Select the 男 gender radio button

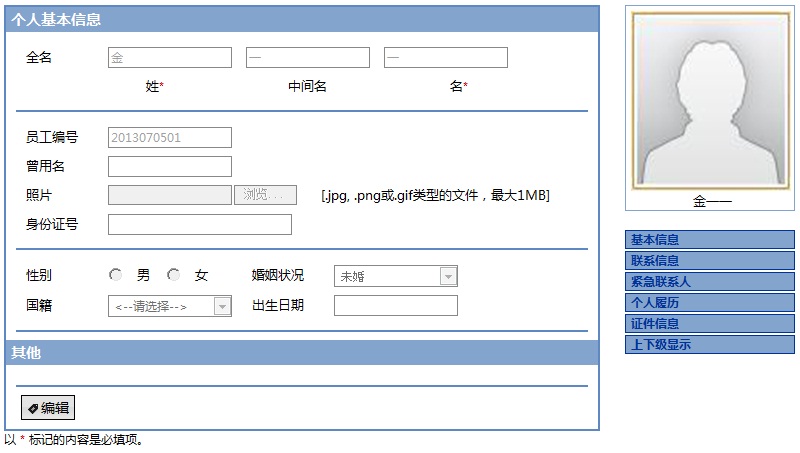click(x=116, y=275)
